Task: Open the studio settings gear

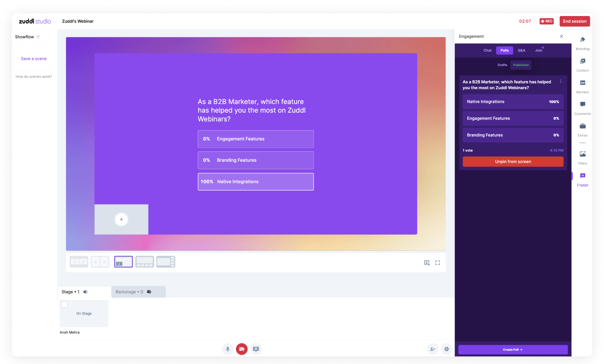Action: coord(446,349)
